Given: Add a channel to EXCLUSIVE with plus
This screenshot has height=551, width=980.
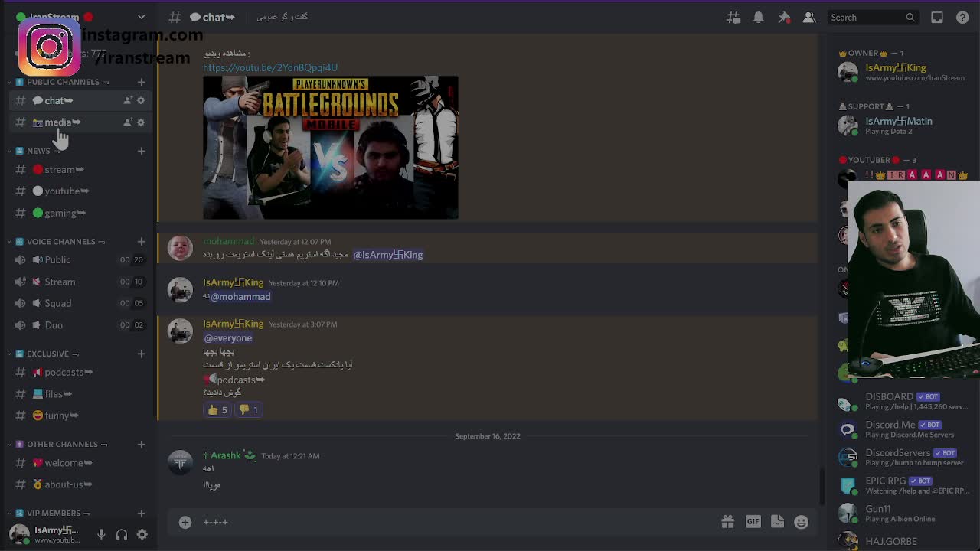Looking at the screenshot, I should click(x=141, y=354).
